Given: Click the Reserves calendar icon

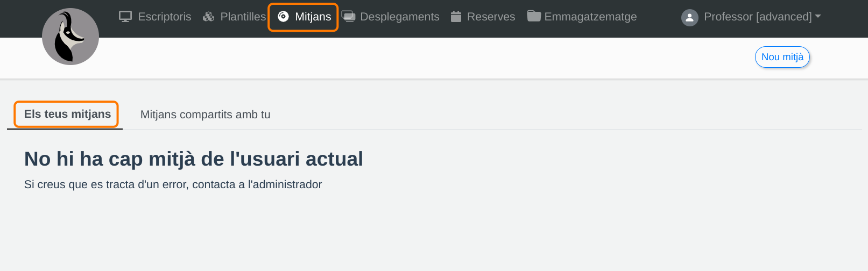Looking at the screenshot, I should click(x=456, y=17).
